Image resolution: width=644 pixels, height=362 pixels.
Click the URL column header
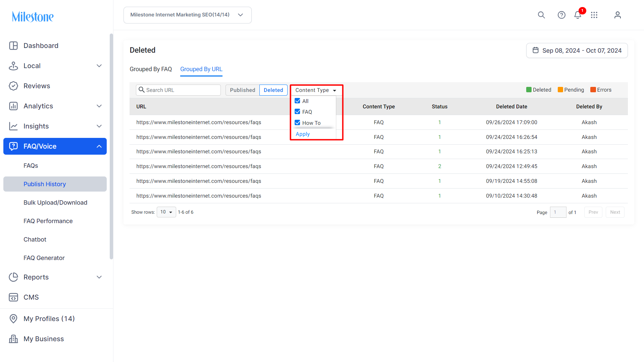141,107
